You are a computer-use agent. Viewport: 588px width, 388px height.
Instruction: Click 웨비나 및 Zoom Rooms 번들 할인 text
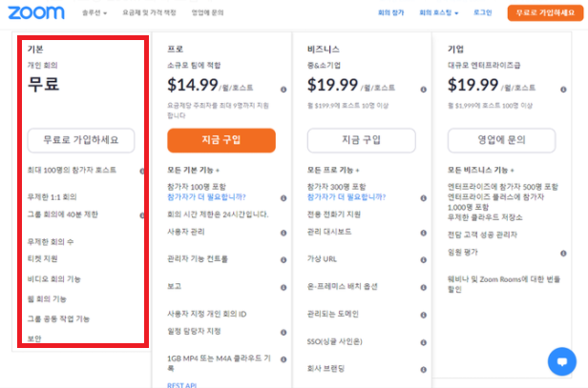(504, 284)
